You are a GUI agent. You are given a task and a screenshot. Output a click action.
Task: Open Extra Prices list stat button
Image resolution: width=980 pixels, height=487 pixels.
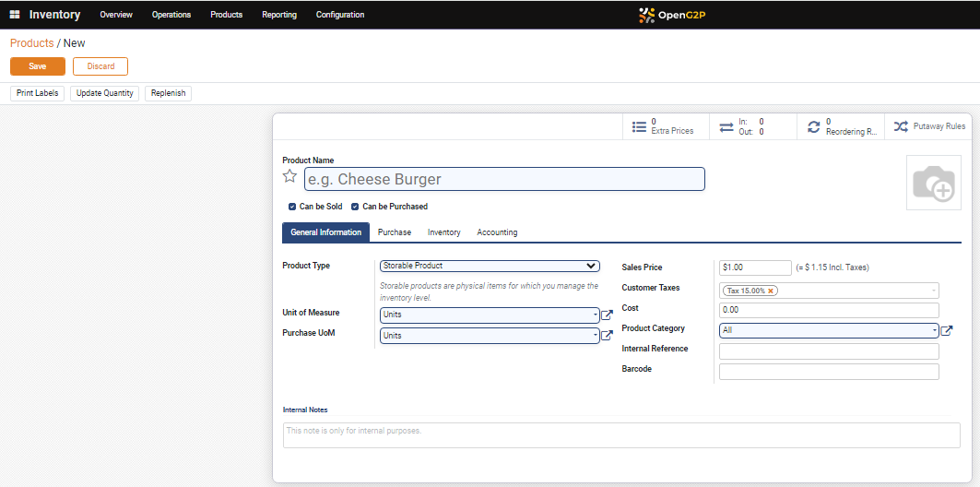(665, 126)
